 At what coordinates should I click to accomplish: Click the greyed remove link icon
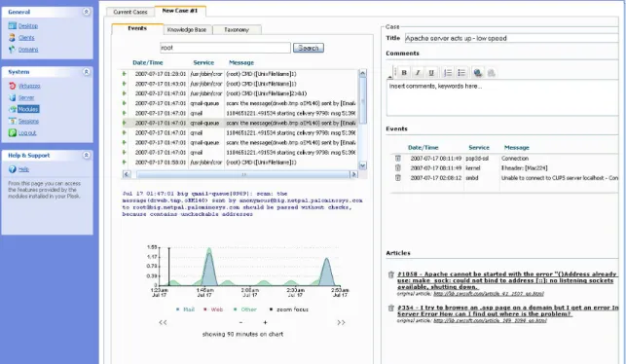(x=492, y=73)
